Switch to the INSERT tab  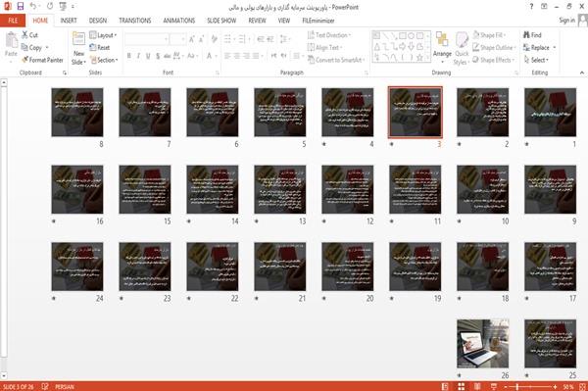(69, 21)
